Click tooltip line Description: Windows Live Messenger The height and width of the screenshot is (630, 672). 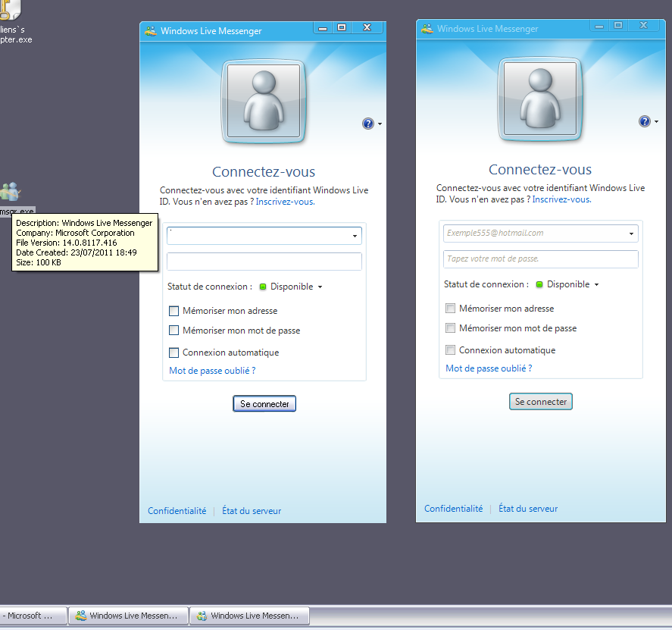(84, 223)
